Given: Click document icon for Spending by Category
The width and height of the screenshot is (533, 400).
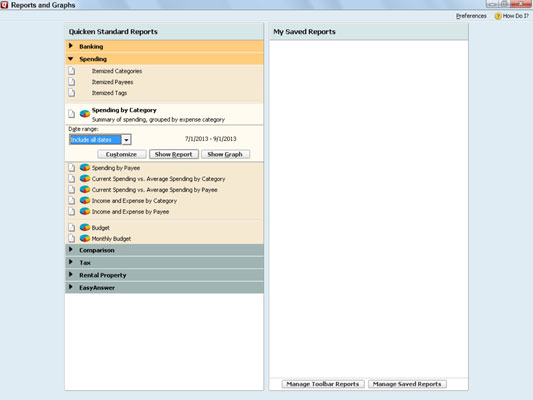Looking at the screenshot, I should (x=71, y=114).
